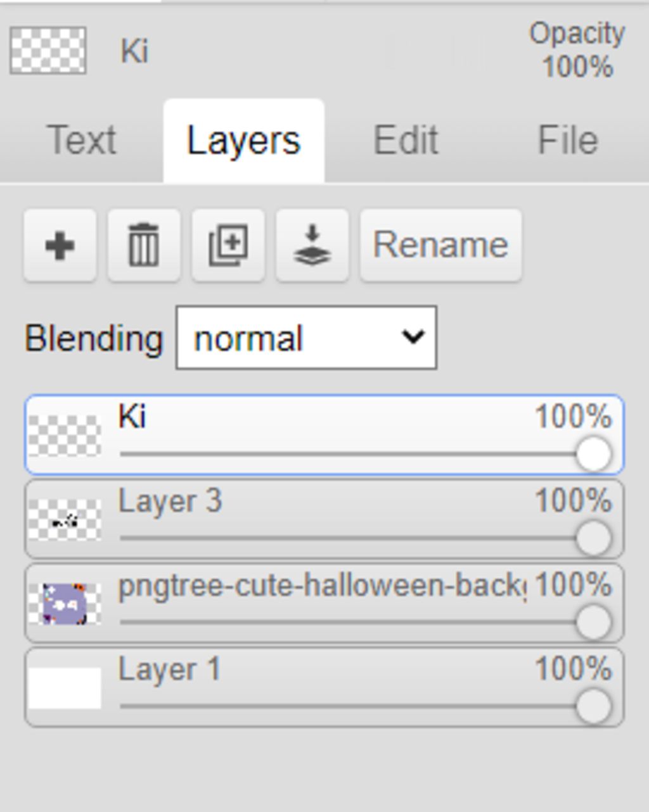Go to the File tab
This screenshot has height=812, width=649.
(x=567, y=140)
